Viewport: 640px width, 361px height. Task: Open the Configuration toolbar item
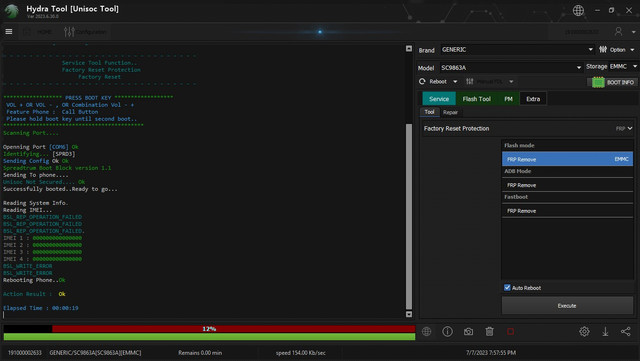pos(85,32)
